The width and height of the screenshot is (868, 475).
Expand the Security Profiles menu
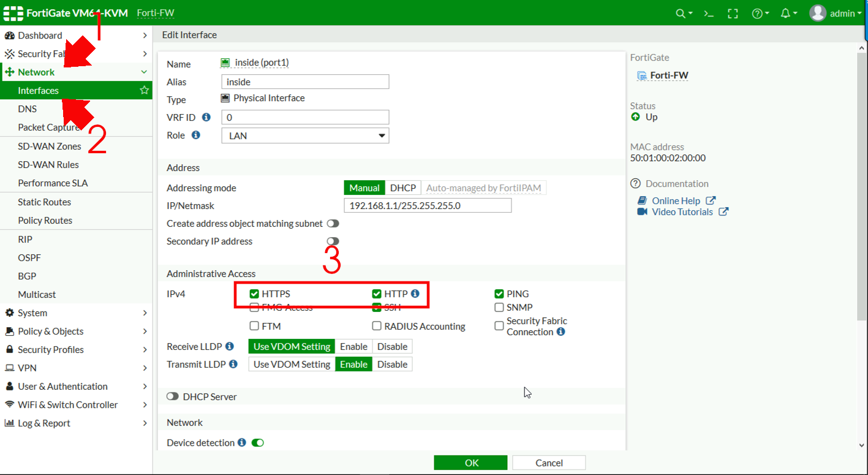[76, 349]
